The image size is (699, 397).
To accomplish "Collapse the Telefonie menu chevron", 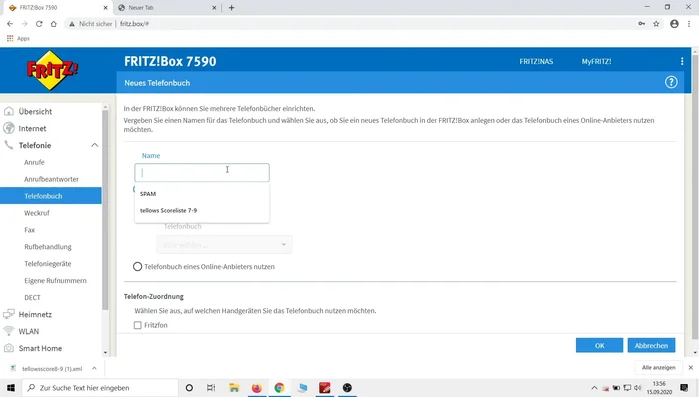I will [95, 145].
